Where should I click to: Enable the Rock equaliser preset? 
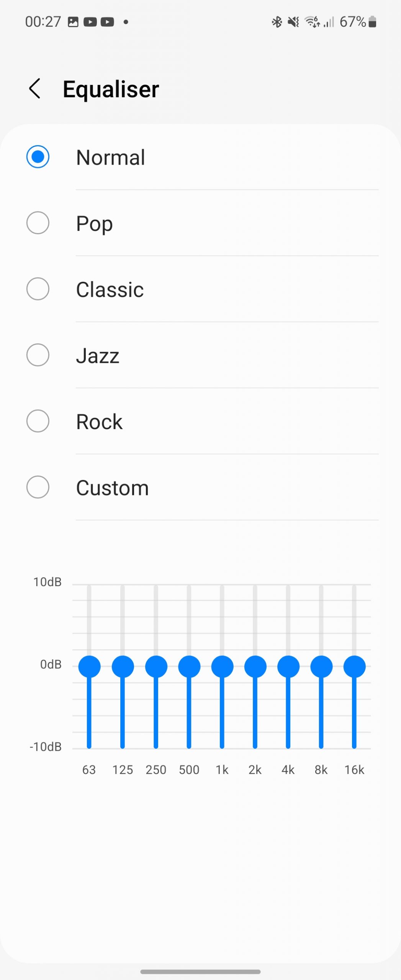(38, 421)
